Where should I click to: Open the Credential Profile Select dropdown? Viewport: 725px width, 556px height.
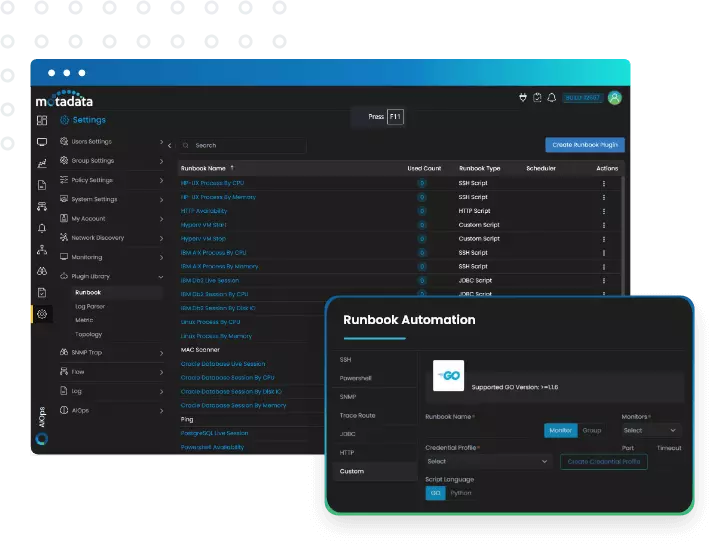click(x=488, y=461)
